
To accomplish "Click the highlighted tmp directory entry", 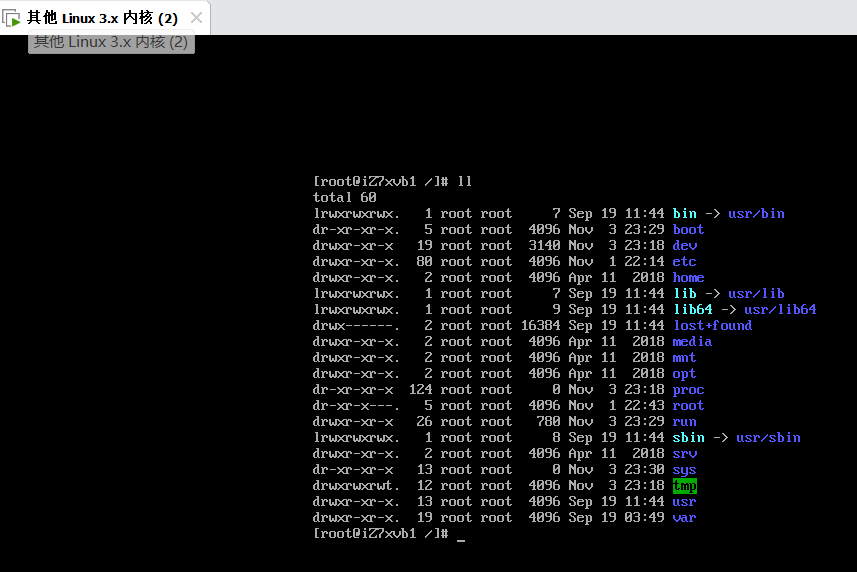I will coord(685,486).
